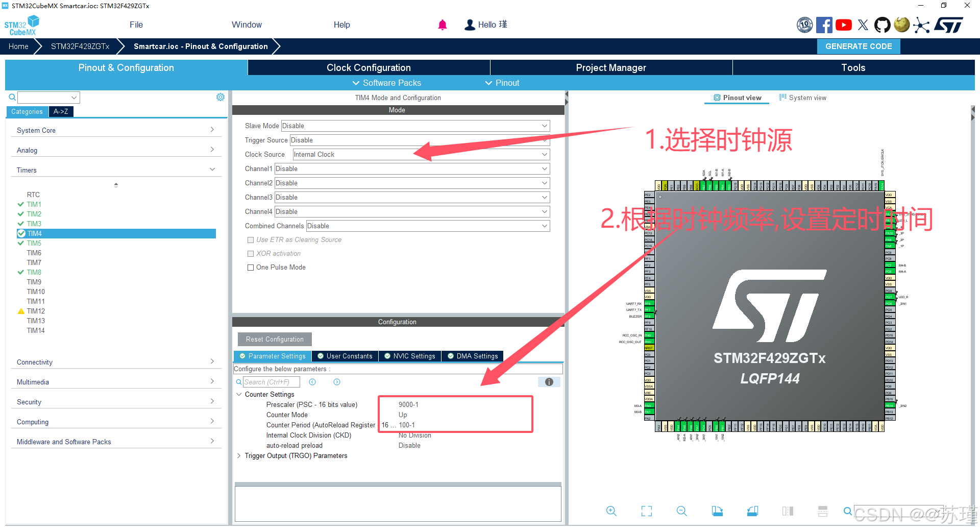
Task: Open the Trigger Source dropdown
Action: coord(420,140)
